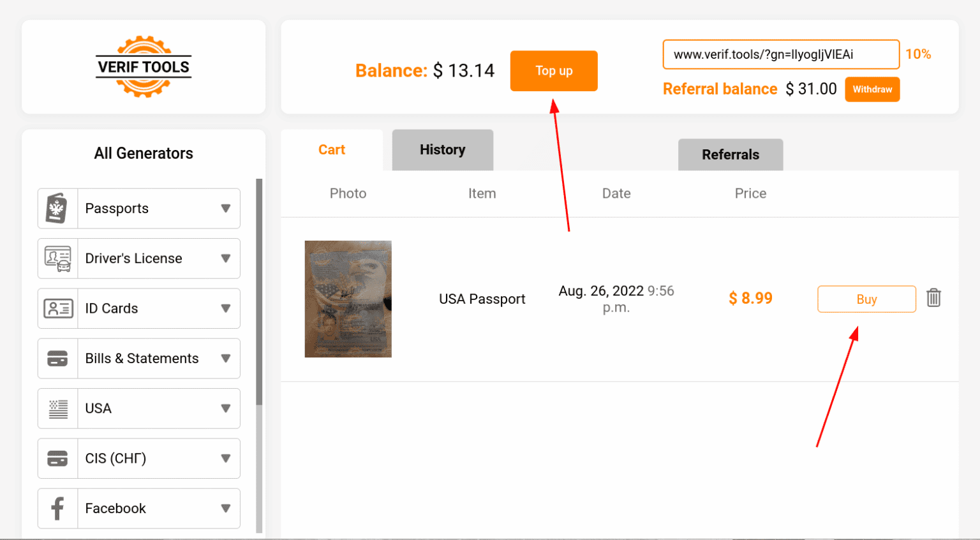Click the Bills & Statements card icon
980x540 pixels.
(57, 358)
